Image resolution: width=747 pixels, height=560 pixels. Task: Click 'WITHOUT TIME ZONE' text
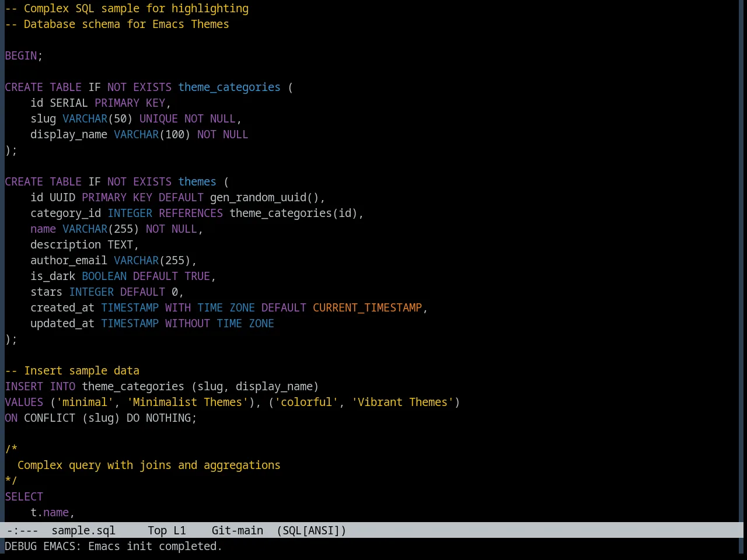pos(219,323)
